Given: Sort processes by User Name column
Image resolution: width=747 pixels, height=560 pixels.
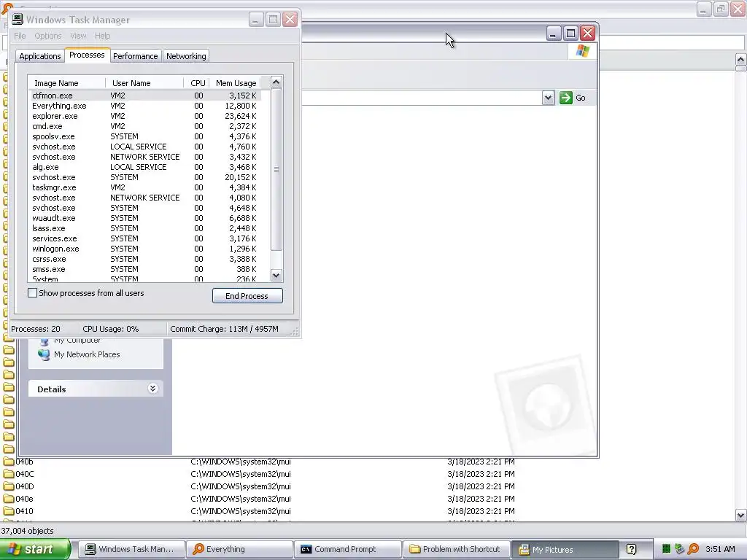Looking at the screenshot, I should tap(144, 83).
